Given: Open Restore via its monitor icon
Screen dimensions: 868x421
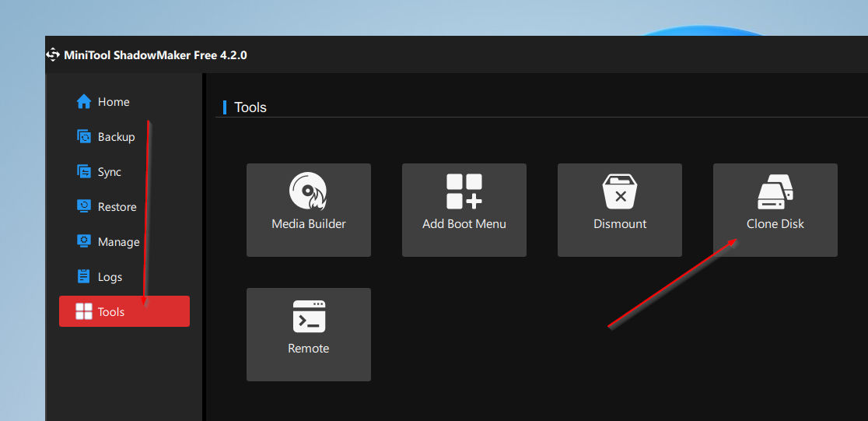Looking at the screenshot, I should point(83,207).
